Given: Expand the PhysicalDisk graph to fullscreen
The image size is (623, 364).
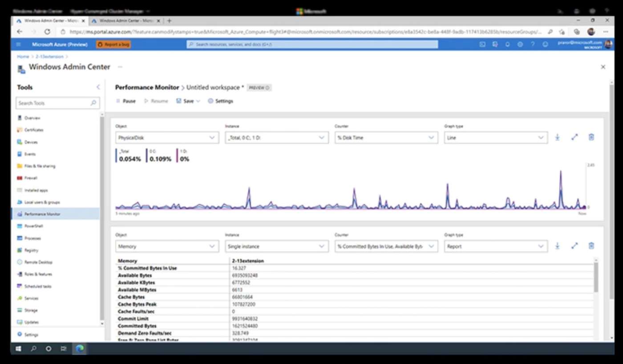Looking at the screenshot, I should click(574, 138).
